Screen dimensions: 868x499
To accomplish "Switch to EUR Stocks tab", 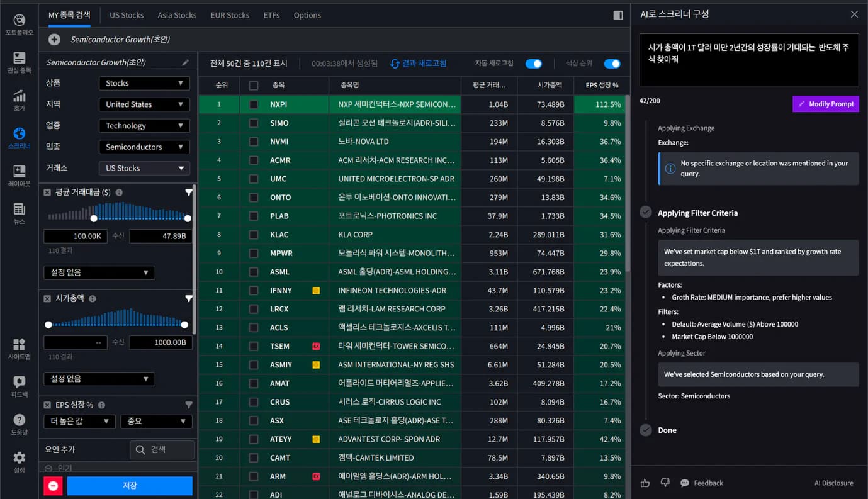I will (230, 15).
